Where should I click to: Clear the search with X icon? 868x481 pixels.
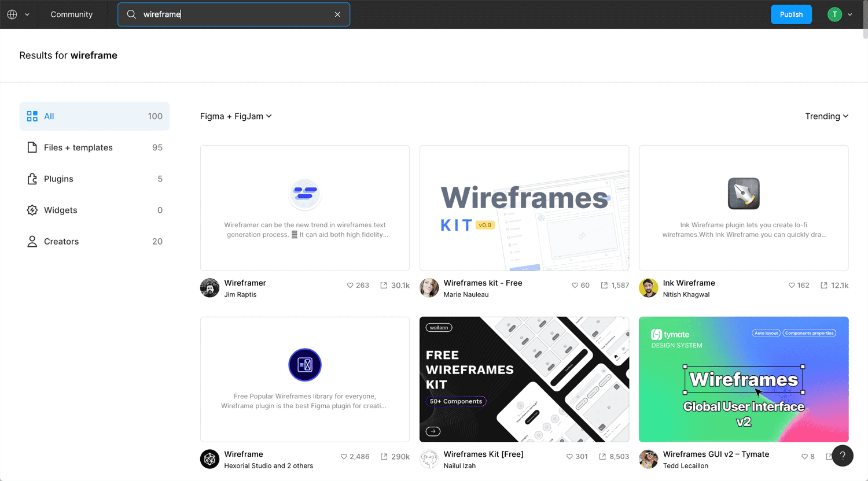pos(337,14)
